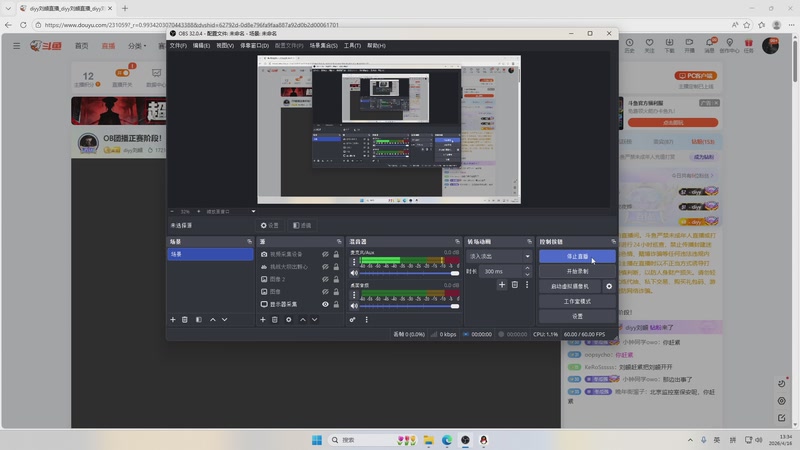Image resolution: width=800 pixels, height=450 pixels.
Task: Zoom in preview with plus icon
Action: (198, 211)
